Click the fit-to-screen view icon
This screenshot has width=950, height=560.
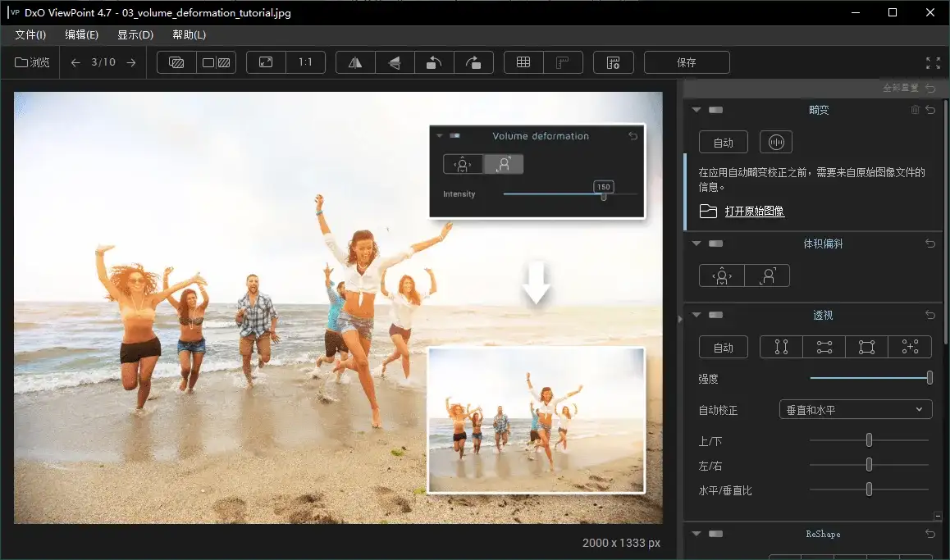[266, 62]
